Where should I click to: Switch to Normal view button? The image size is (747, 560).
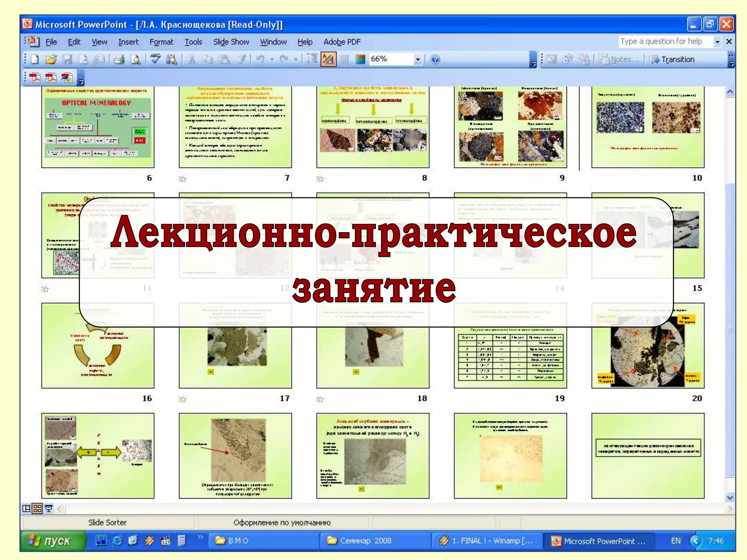26,508
